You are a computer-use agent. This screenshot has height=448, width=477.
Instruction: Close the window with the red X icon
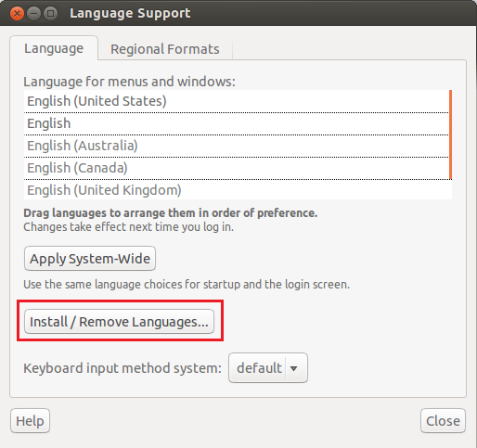click(x=17, y=13)
